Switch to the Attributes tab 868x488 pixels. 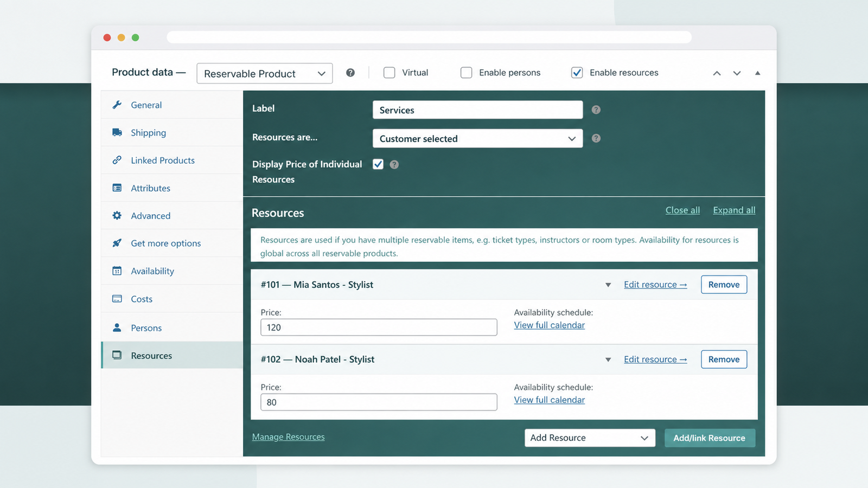tap(172, 188)
